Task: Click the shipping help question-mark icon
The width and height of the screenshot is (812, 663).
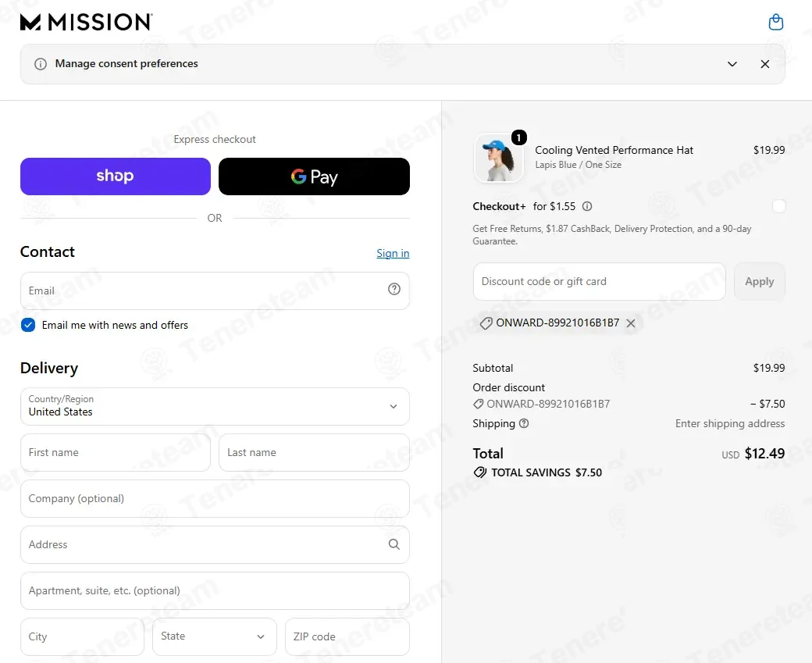Action: coord(524,423)
